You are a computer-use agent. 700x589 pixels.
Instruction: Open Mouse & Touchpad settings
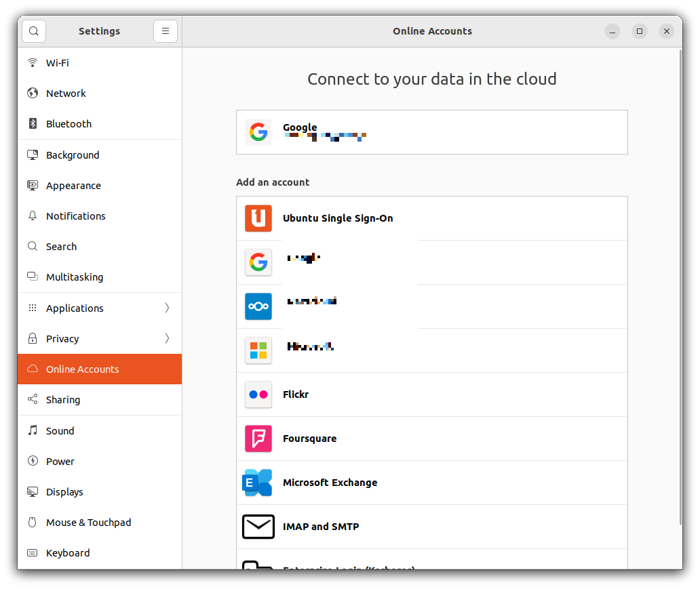point(100,522)
